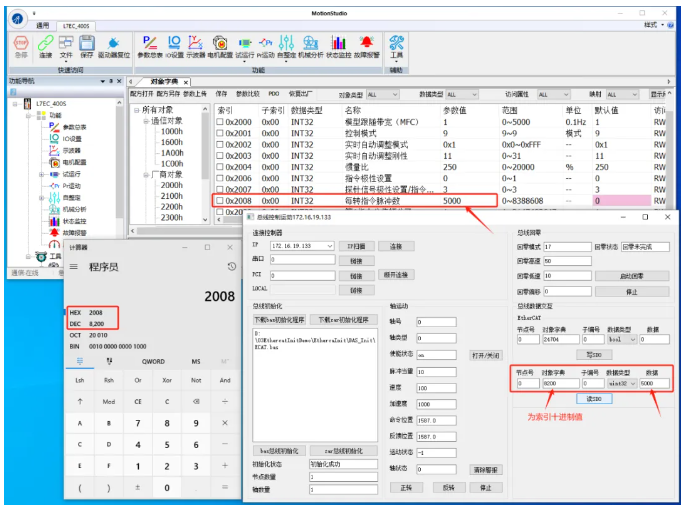Open IO设置 from the ribbon toolbar
Image resolution: width=686 pixels, height=510 pixels.
[x=174, y=47]
